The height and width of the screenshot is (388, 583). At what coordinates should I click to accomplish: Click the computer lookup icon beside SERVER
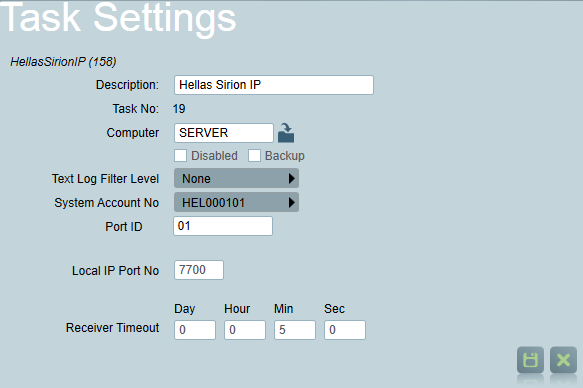(x=286, y=133)
